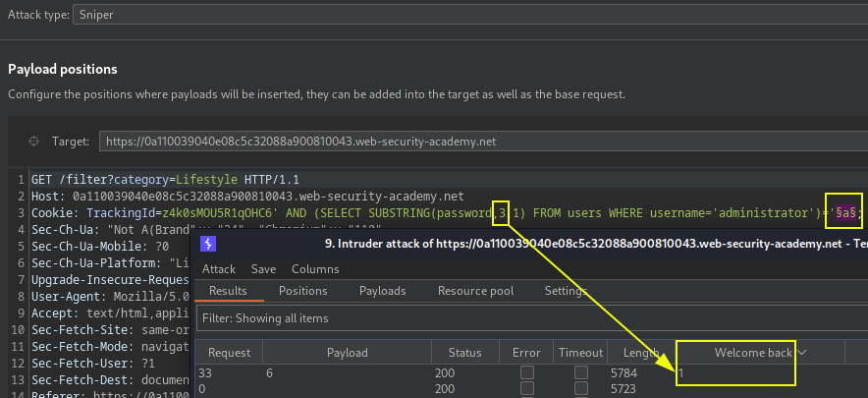This screenshot has width=868, height=398.
Task: Click the §a§ payload marker in Cookie line
Action: 845,213
